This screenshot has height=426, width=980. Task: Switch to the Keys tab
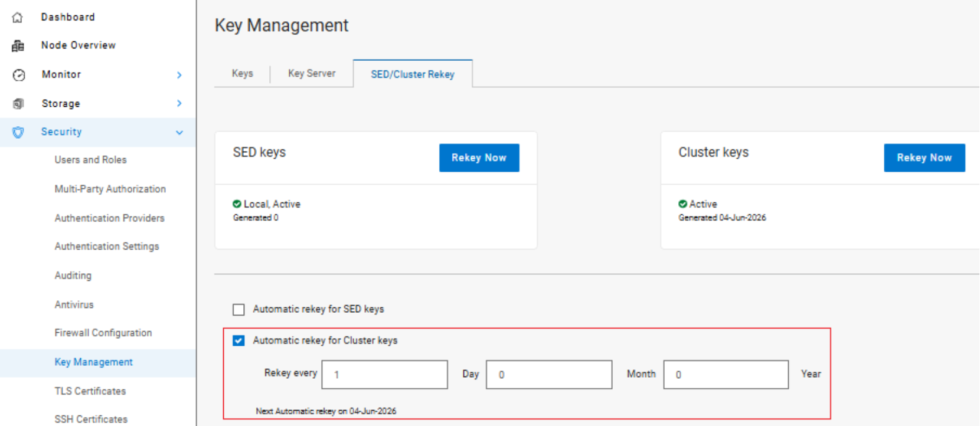(243, 73)
